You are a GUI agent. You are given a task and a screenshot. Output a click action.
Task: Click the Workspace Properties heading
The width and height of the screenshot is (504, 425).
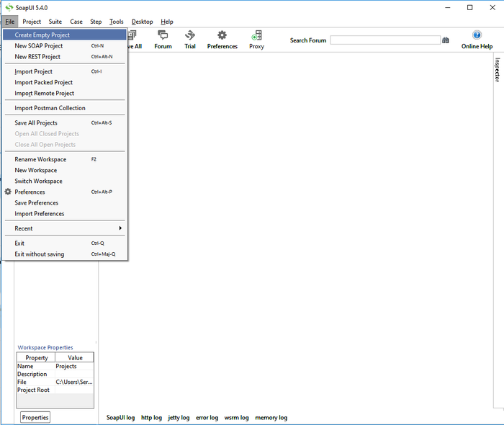[x=45, y=347]
